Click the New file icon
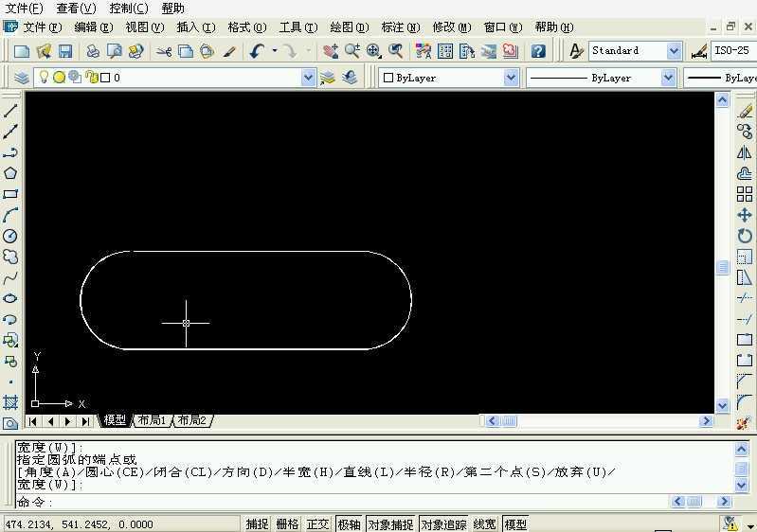Screen dimensions: 757x532 21,51
